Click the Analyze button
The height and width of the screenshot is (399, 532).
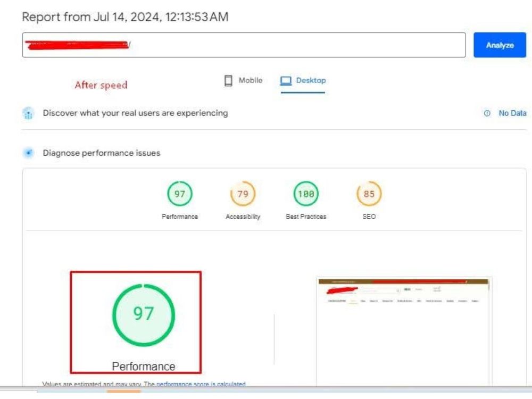tap(500, 45)
